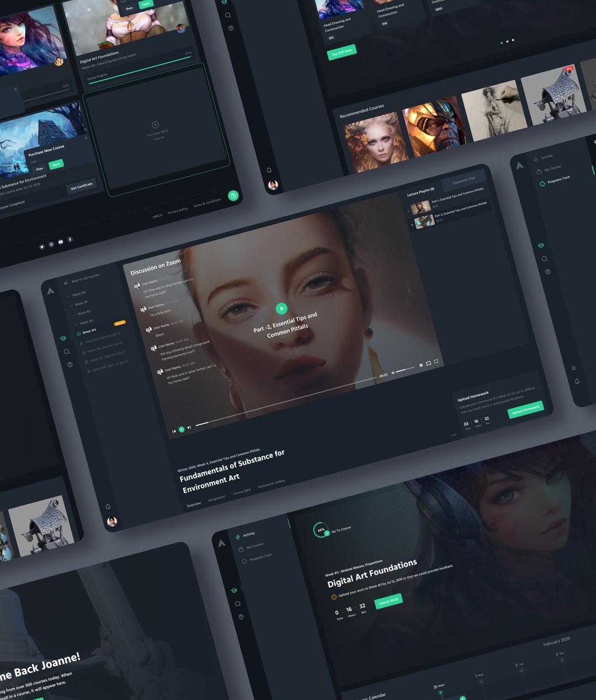Select Week #4 in the course week list
Image resolution: width=596 pixels, height=700 pixels.
(88, 332)
